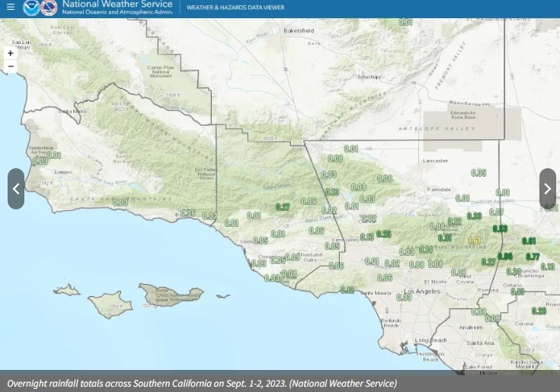Open the Weather & Hazards Data Viewer link
Image resolution: width=560 pixels, height=392 pixels.
pos(235,8)
